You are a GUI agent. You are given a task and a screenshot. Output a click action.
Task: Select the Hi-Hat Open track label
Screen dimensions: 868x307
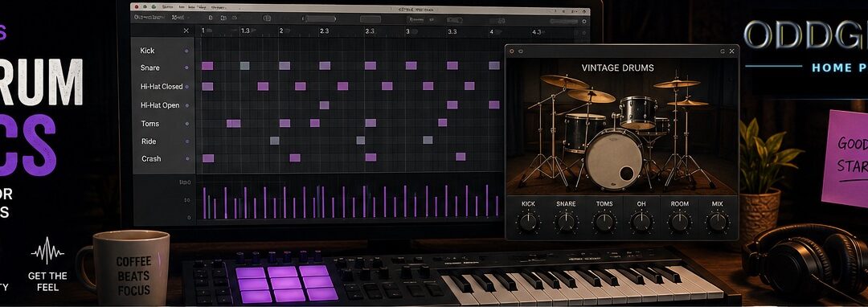click(160, 105)
